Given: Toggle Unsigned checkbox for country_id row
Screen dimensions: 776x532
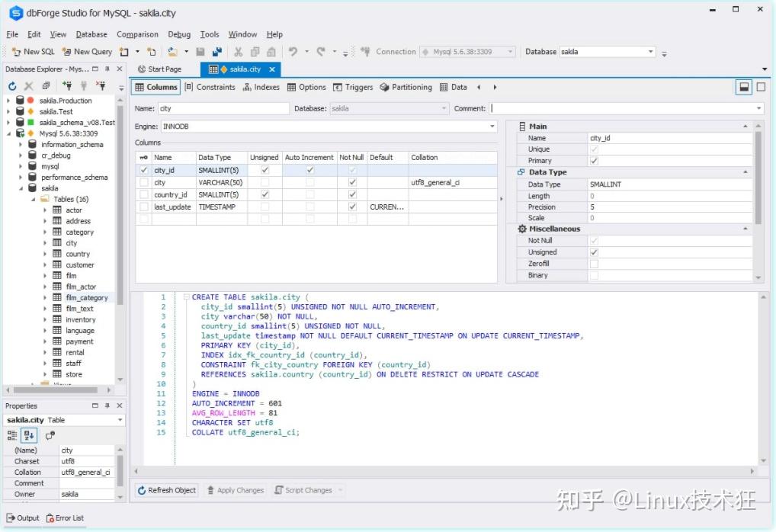Looking at the screenshot, I should pos(265,194).
